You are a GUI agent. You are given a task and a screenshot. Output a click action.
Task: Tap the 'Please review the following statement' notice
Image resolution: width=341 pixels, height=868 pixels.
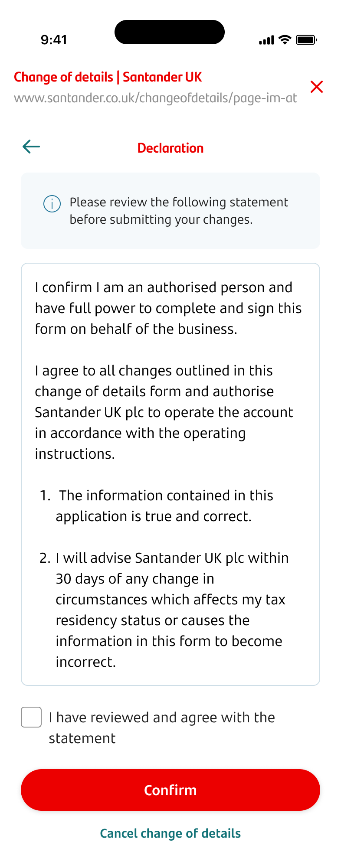click(x=179, y=211)
